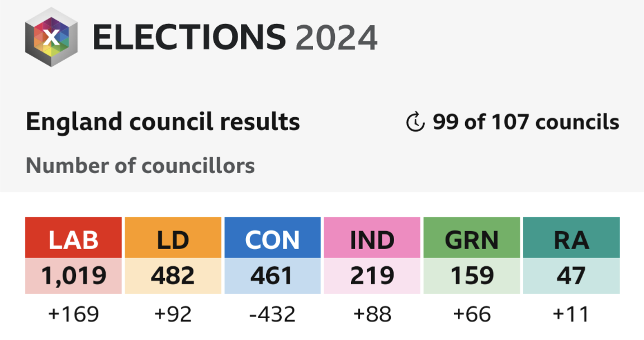Click the Elections 2024 cube logo

[51, 37]
